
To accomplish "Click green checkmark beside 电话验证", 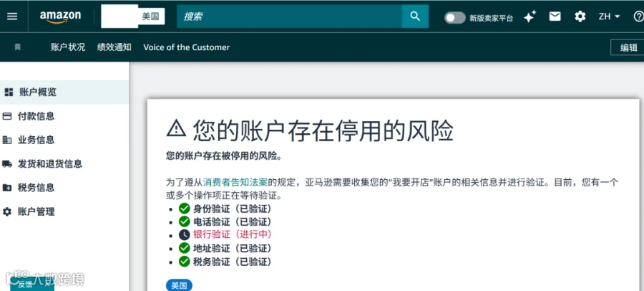I will point(184,221).
